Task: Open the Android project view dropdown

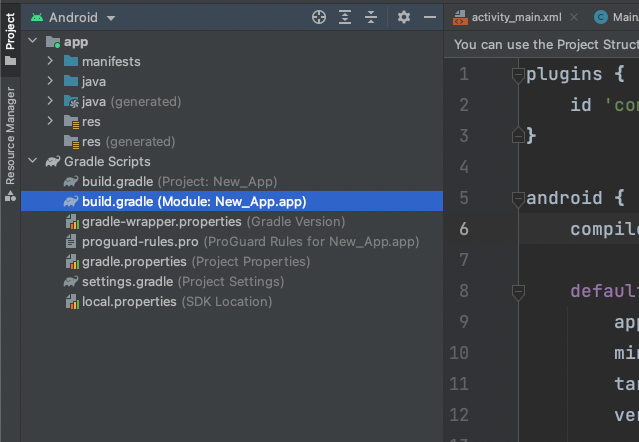Action: click(x=73, y=18)
